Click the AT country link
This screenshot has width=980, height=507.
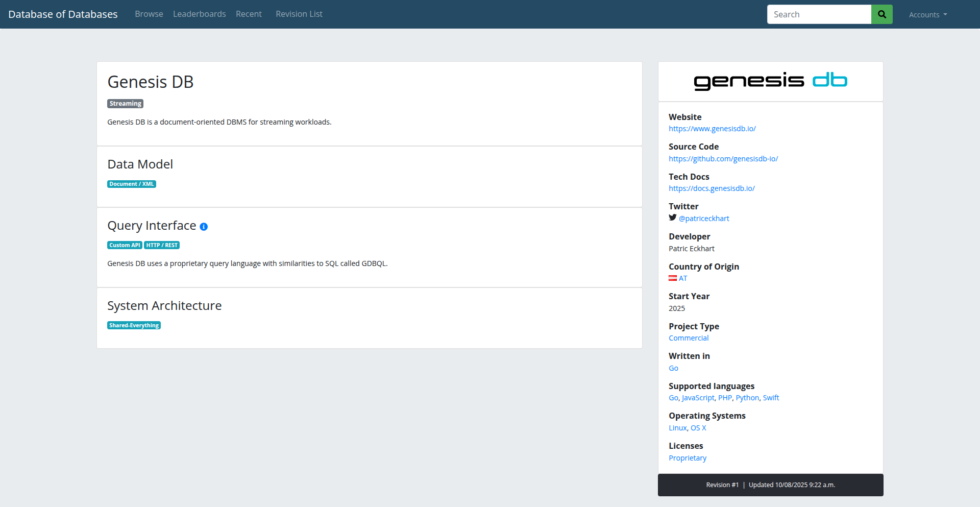(683, 278)
